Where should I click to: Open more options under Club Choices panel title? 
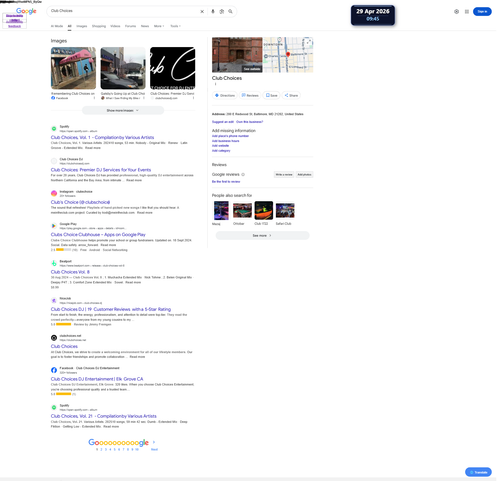[x=215, y=84]
